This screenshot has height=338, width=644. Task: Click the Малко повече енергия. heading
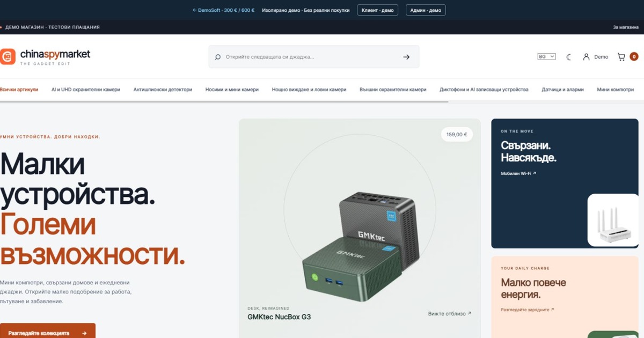click(533, 289)
